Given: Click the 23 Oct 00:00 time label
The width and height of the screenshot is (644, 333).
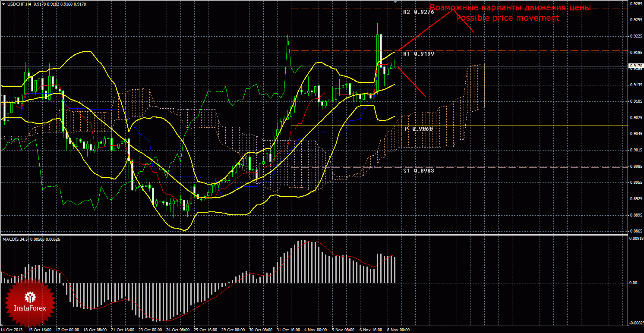Looking at the screenshot, I should pyautogui.click(x=150, y=330).
